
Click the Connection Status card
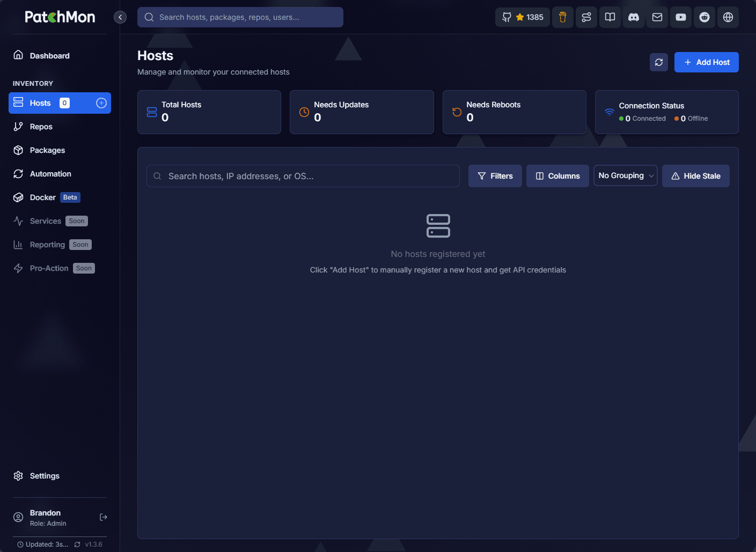667,112
